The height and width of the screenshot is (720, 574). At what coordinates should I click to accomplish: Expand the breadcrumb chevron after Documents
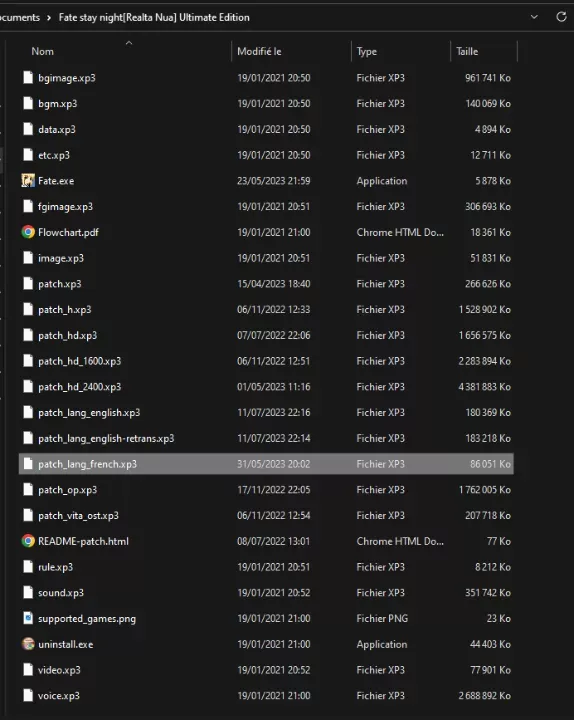[49, 17]
